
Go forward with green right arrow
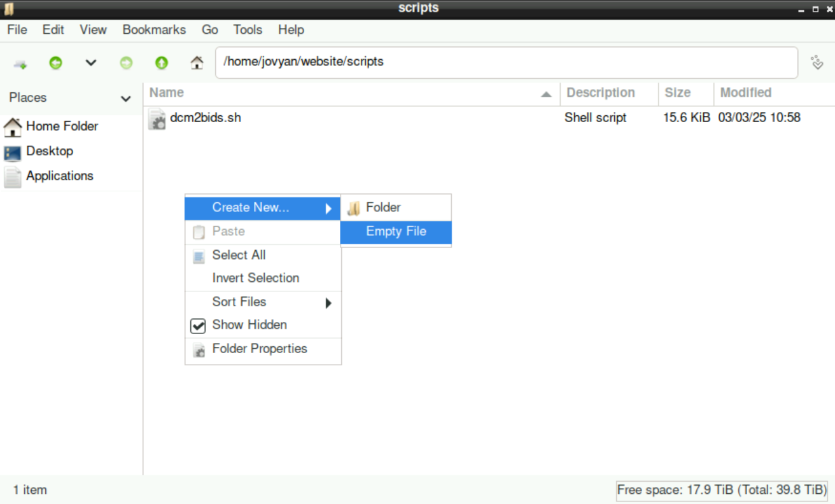point(126,63)
